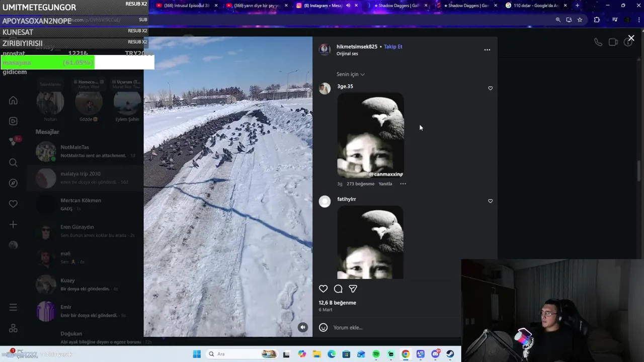The image size is (644, 362).
Task: Open a new browser tab with plus
Action: pos(577,6)
